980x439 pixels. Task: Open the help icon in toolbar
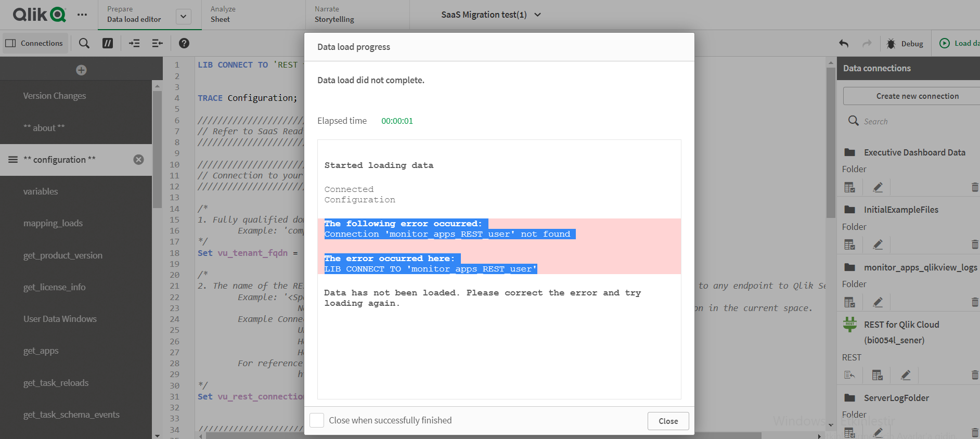point(184,43)
